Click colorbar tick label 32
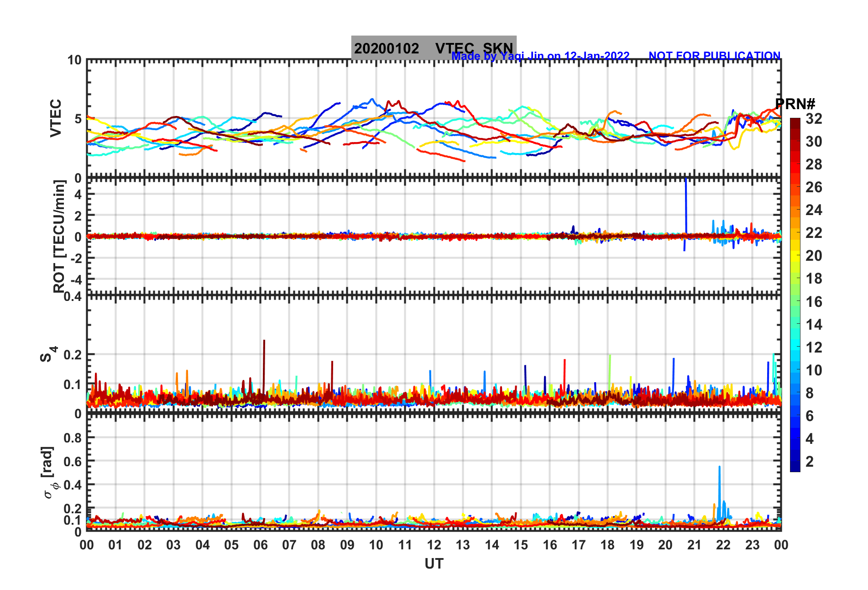 tap(814, 119)
